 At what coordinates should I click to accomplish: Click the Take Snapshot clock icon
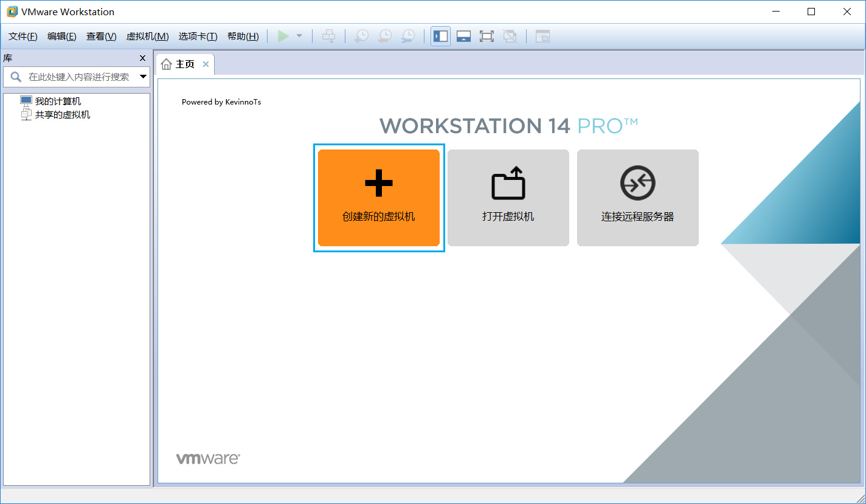361,36
